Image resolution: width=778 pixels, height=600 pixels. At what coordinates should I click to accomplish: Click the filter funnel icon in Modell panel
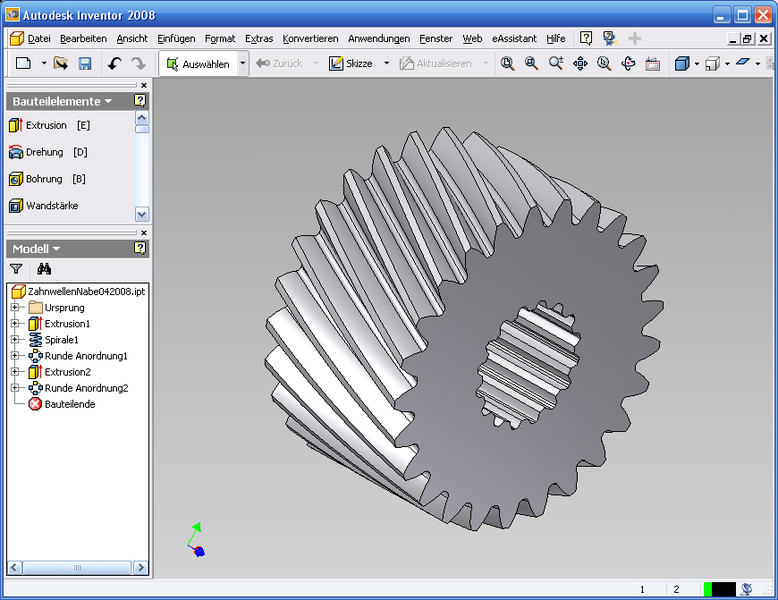coord(16,269)
